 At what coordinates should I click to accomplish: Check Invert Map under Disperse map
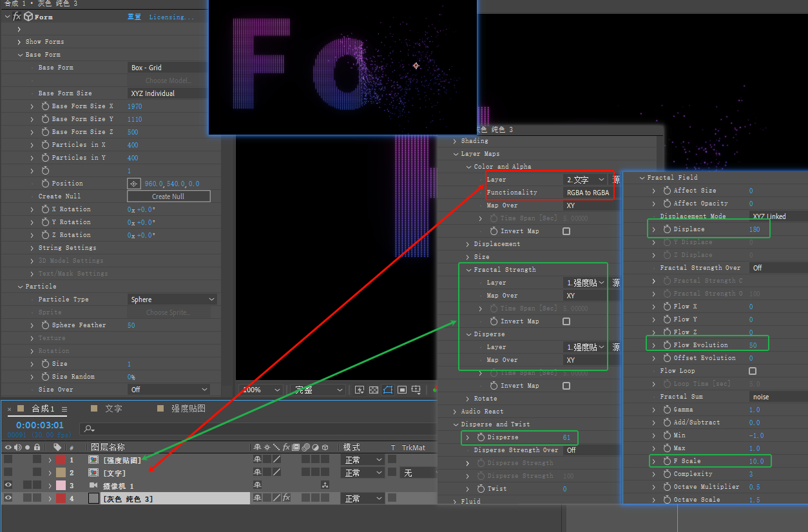pyautogui.click(x=566, y=386)
